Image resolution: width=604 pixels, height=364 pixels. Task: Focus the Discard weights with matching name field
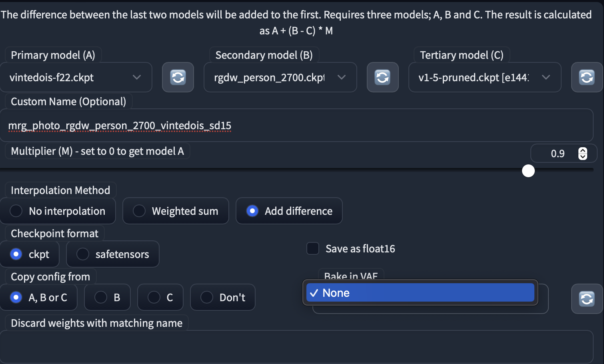pyautogui.click(x=296, y=346)
